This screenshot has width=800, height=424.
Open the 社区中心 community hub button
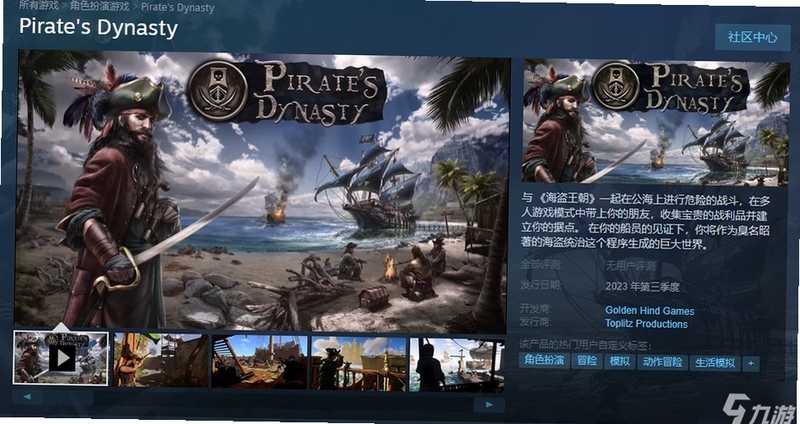click(x=753, y=37)
